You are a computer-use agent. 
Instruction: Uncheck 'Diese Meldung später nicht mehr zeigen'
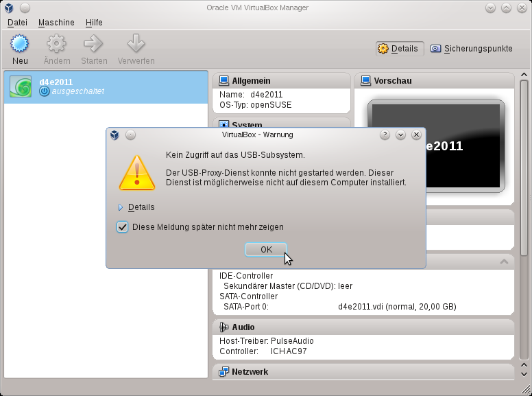coord(123,227)
